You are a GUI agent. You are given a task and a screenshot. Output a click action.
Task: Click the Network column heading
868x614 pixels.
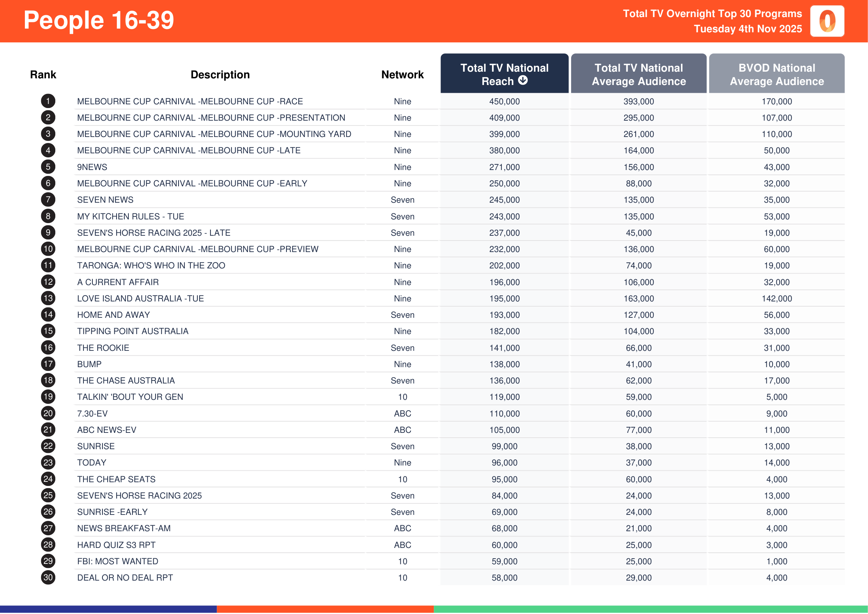pyautogui.click(x=402, y=75)
